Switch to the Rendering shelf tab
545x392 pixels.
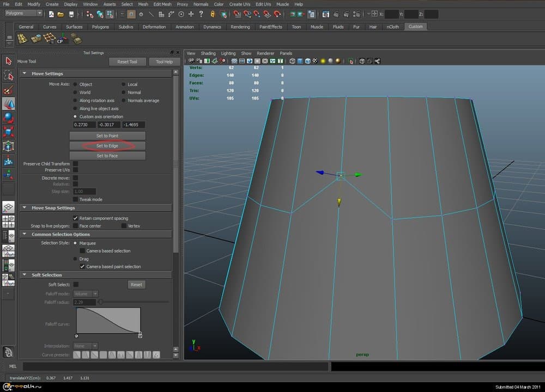(x=240, y=27)
